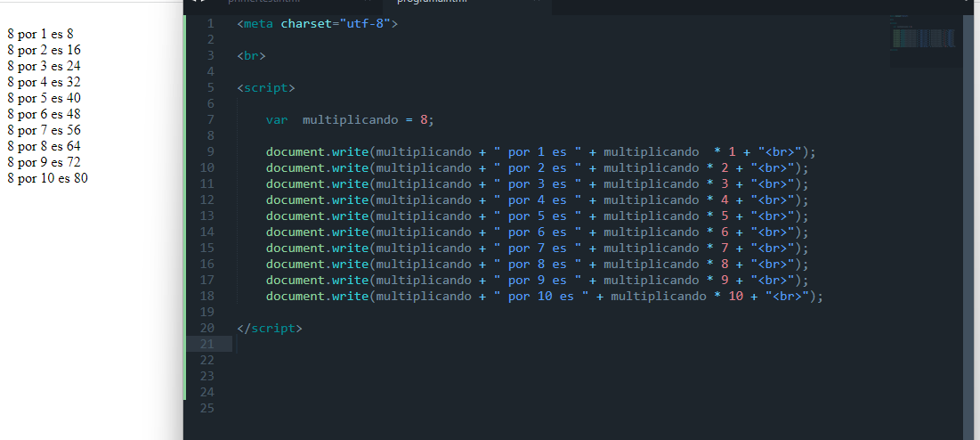The height and width of the screenshot is (440, 980).
Task: Click the " por 1 es " string in code
Action: [538, 152]
